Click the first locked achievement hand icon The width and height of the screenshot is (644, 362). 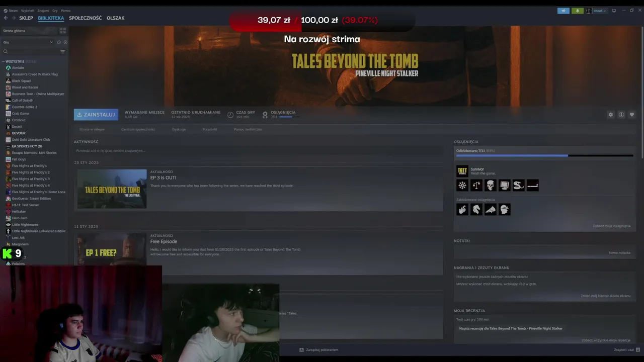(x=462, y=209)
